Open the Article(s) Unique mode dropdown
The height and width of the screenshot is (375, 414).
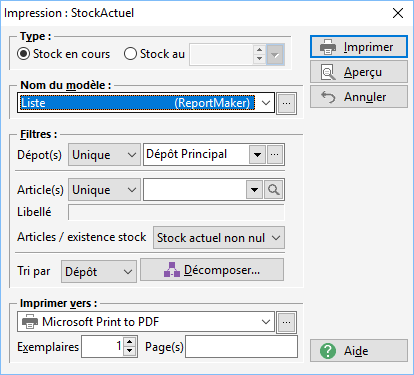pos(104,190)
